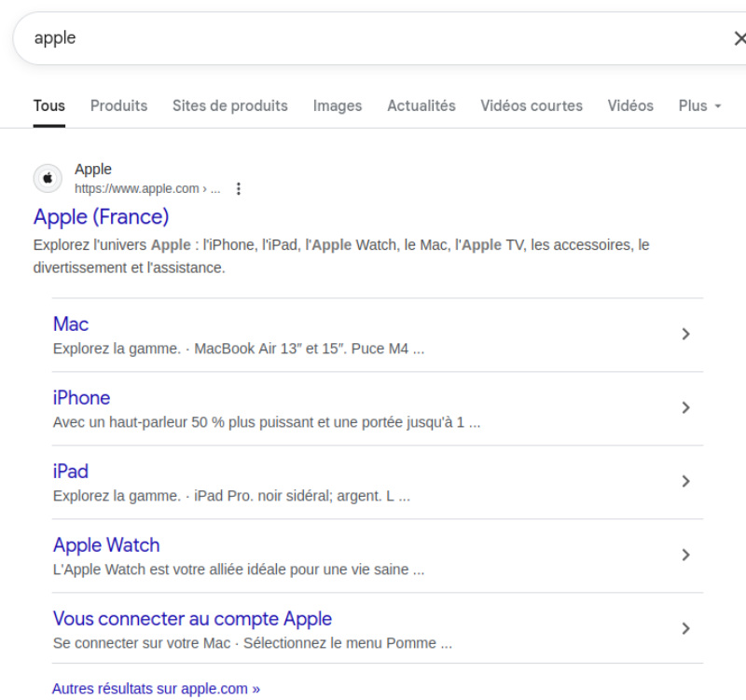Expand the Mac sitelink details

pos(686,334)
